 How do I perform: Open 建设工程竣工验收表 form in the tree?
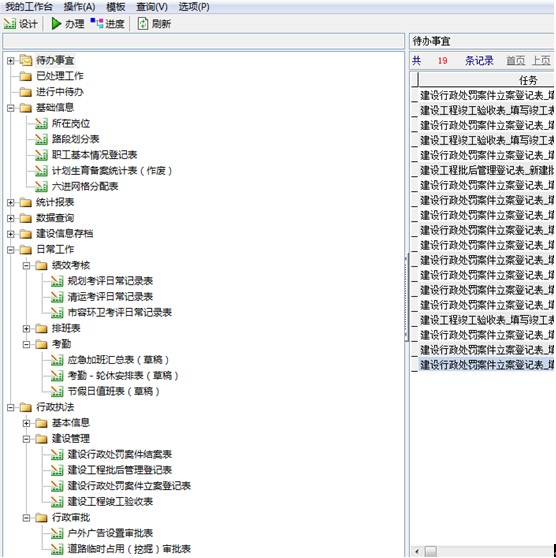pyautogui.click(x=110, y=501)
